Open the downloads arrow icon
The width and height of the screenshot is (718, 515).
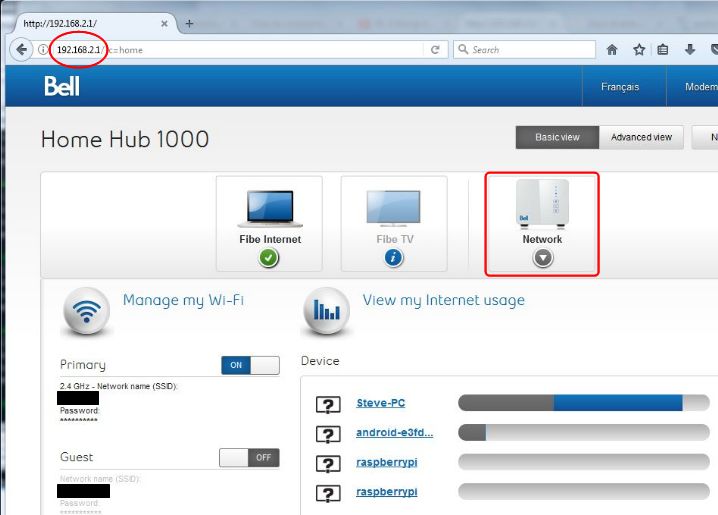coord(690,49)
